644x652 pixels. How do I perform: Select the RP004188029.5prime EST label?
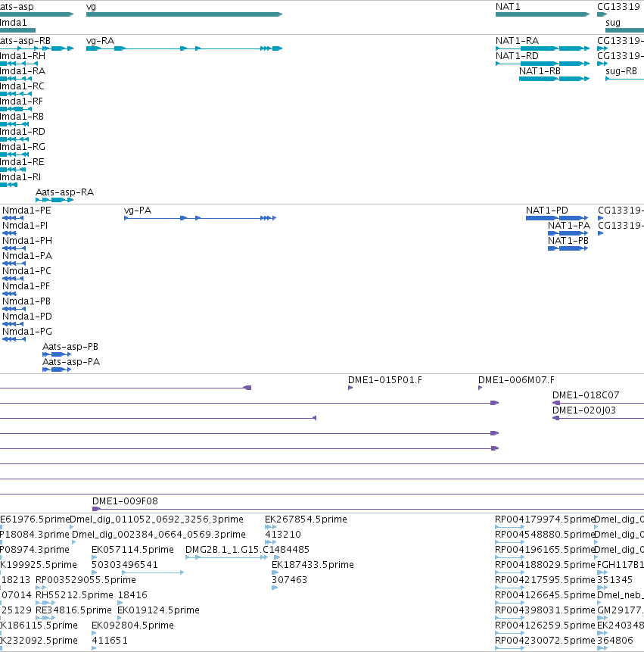coord(545,565)
